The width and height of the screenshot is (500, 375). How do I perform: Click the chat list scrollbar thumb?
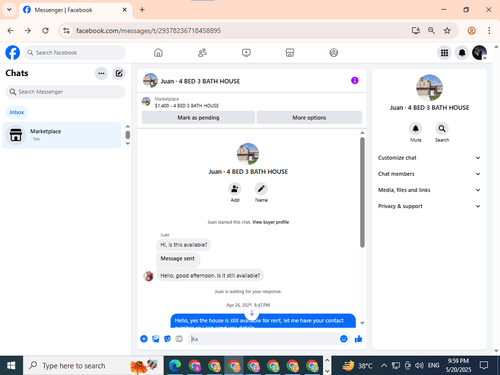(x=128, y=135)
